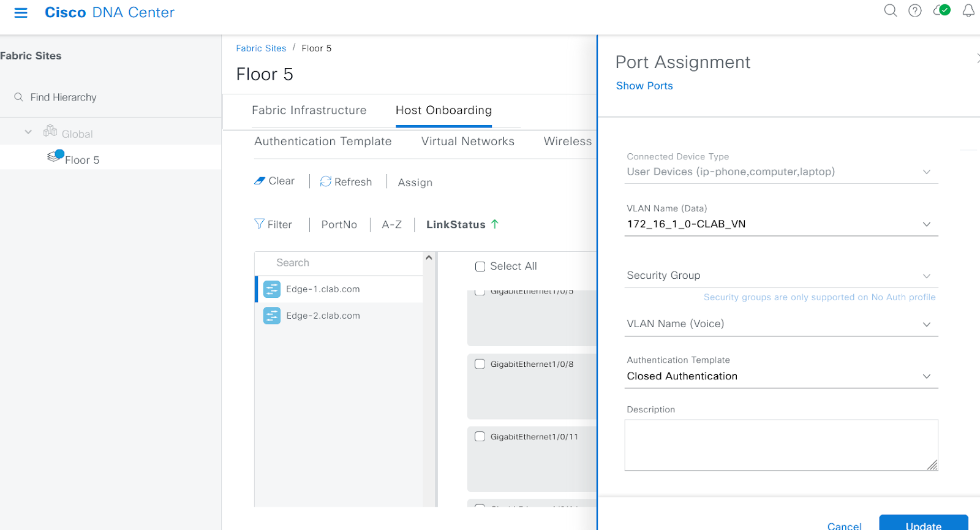The width and height of the screenshot is (980, 530).
Task: Click the Edge-2.clab.com switch icon
Action: pos(272,316)
